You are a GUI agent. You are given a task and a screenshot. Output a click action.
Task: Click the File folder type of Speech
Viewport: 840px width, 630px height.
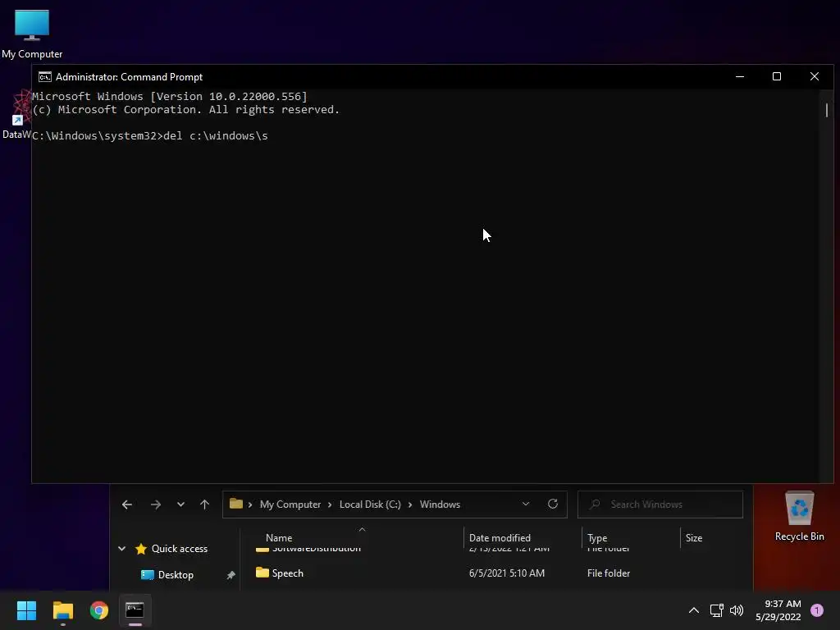coord(609,573)
